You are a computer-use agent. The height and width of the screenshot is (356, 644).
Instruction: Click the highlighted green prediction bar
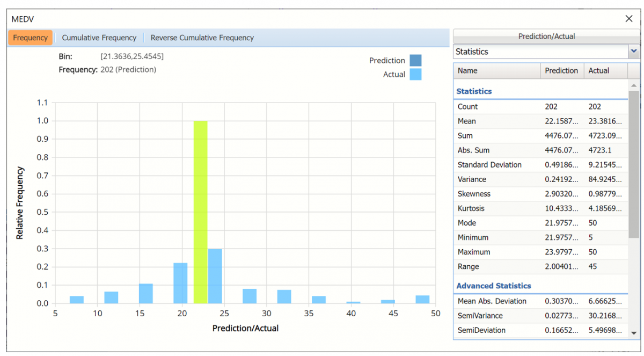(200, 212)
